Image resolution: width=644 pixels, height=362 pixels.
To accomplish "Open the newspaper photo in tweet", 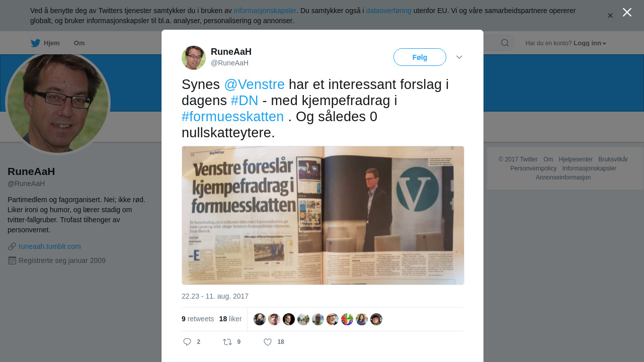I will [323, 215].
